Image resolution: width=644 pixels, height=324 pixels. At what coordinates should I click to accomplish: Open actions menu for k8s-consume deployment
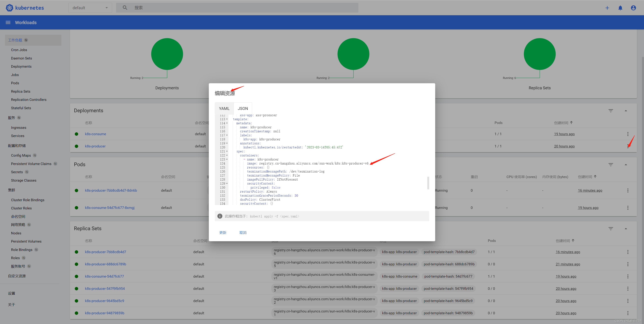pos(628,134)
